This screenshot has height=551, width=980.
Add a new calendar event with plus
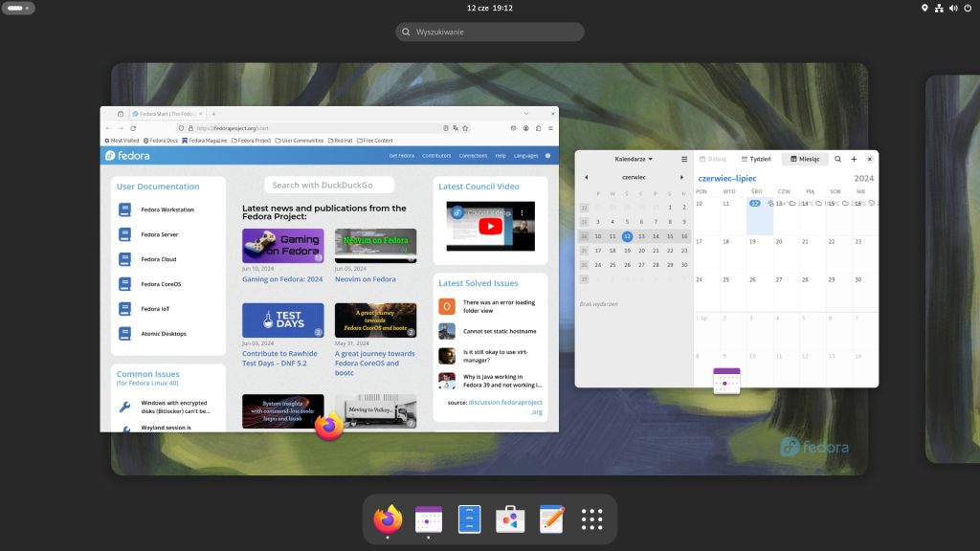click(854, 159)
